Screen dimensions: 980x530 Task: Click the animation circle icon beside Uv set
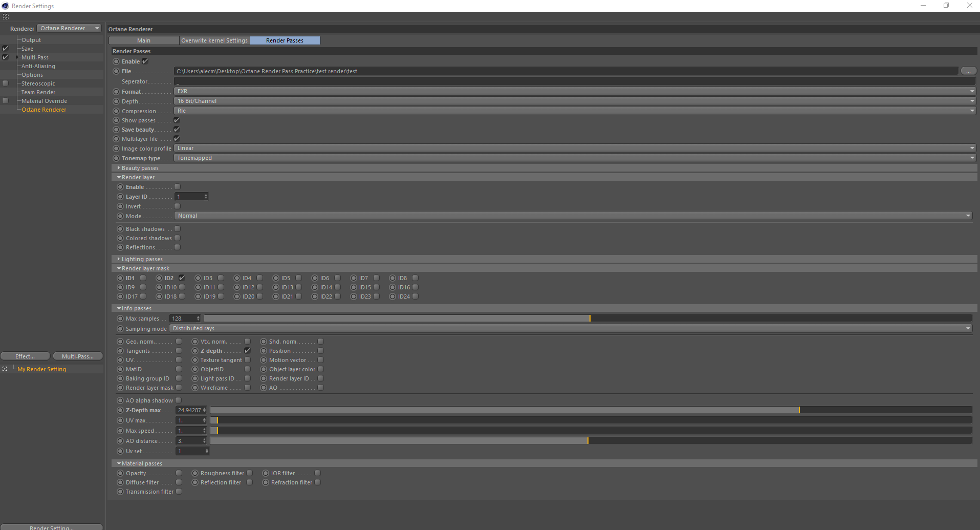point(120,451)
